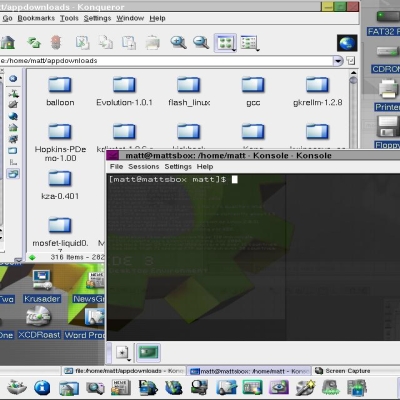This screenshot has height=400, width=400.
Task: Open the Go menu in Konqueror
Action: (x=7, y=18)
